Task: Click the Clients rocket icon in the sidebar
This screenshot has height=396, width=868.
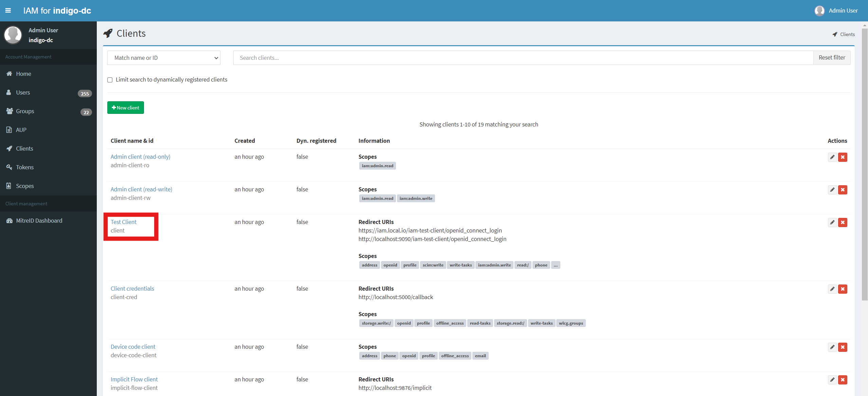Action: pos(9,148)
